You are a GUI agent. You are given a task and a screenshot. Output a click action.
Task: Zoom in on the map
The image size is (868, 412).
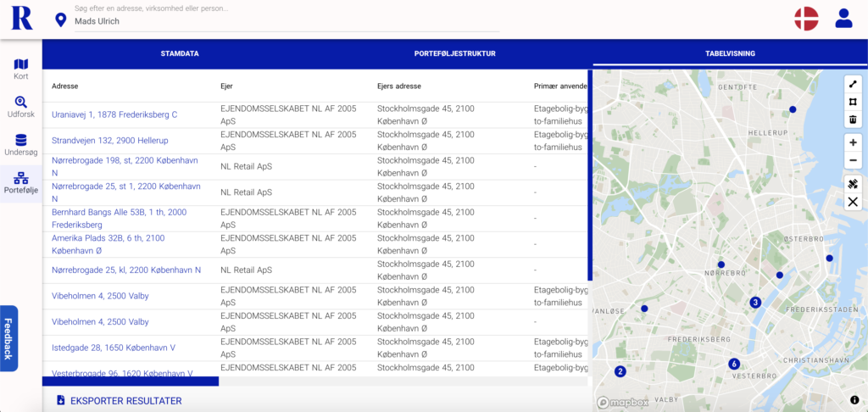(853, 142)
